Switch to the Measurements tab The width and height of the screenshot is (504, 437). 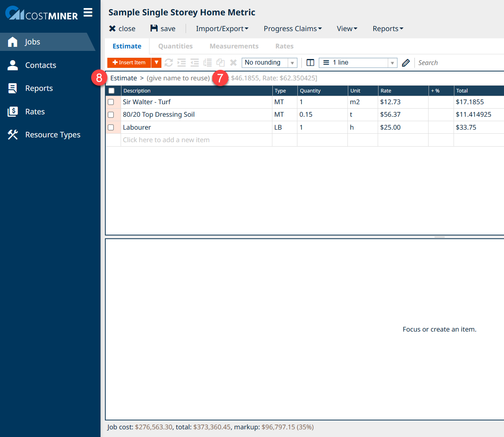point(234,46)
